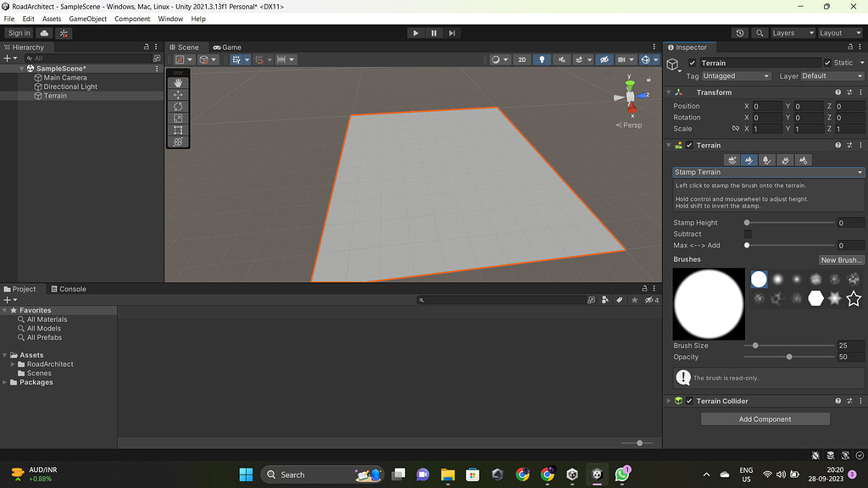The width and height of the screenshot is (868, 488).
Task: Toggle the scene view light bulb
Action: 542,59
